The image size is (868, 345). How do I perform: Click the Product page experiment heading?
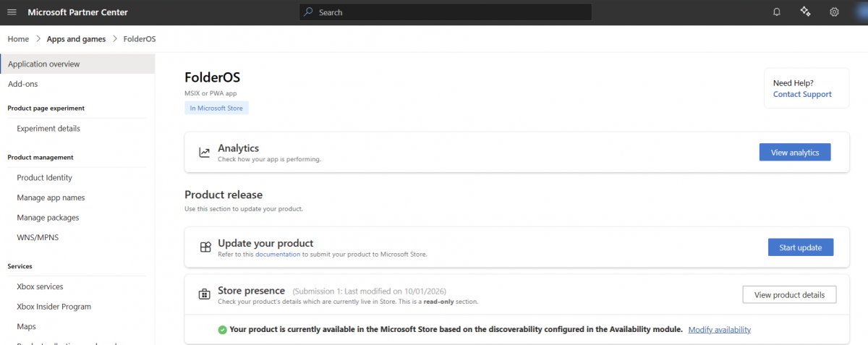(x=46, y=108)
